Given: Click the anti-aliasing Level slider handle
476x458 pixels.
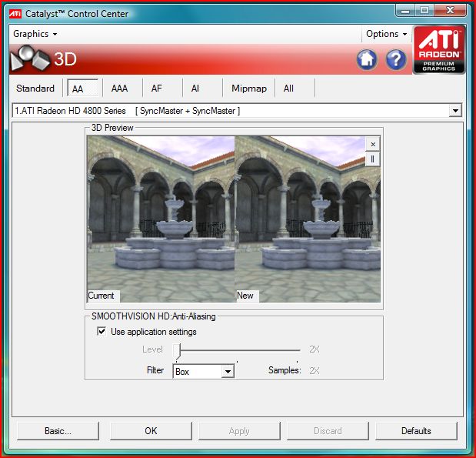Looking at the screenshot, I should (x=177, y=351).
